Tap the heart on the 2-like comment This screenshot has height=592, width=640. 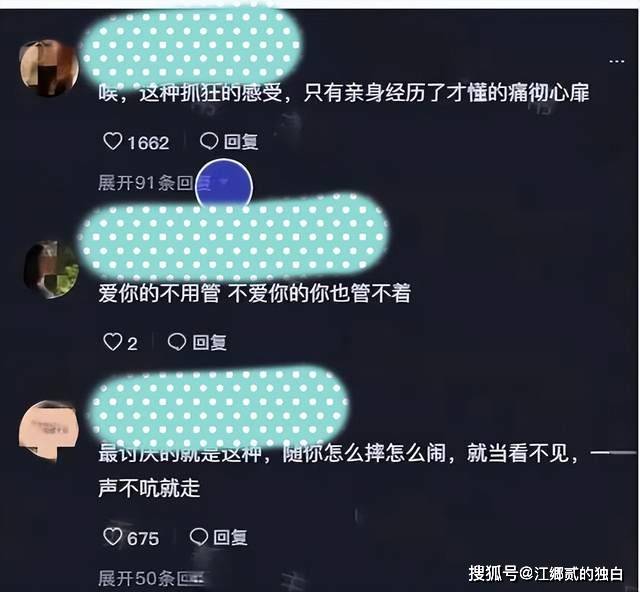click(112, 342)
